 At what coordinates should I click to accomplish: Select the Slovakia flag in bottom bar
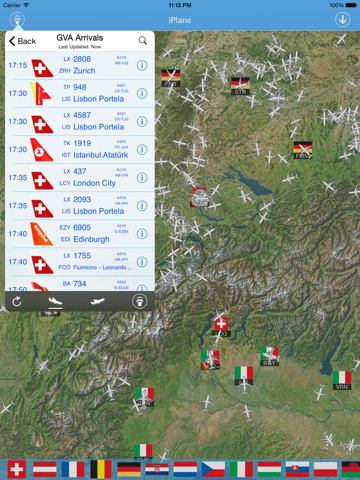tap(297, 469)
